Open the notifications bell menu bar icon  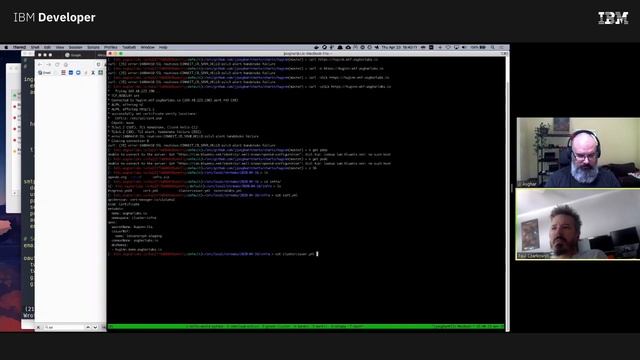point(340,47)
